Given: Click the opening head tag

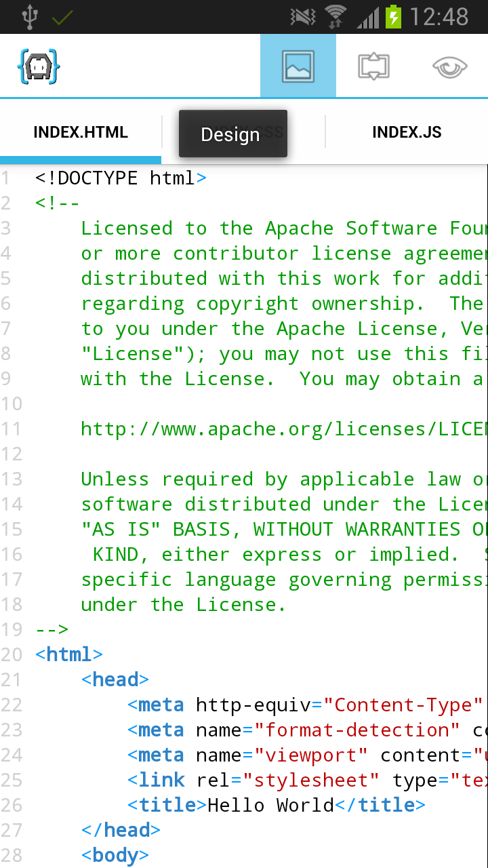Looking at the screenshot, I should (115, 680).
